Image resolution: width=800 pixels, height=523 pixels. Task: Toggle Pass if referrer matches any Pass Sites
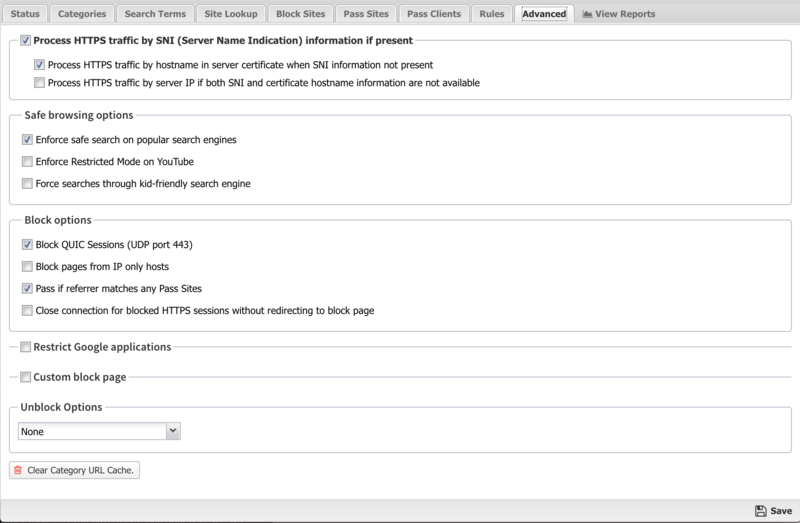26,289
